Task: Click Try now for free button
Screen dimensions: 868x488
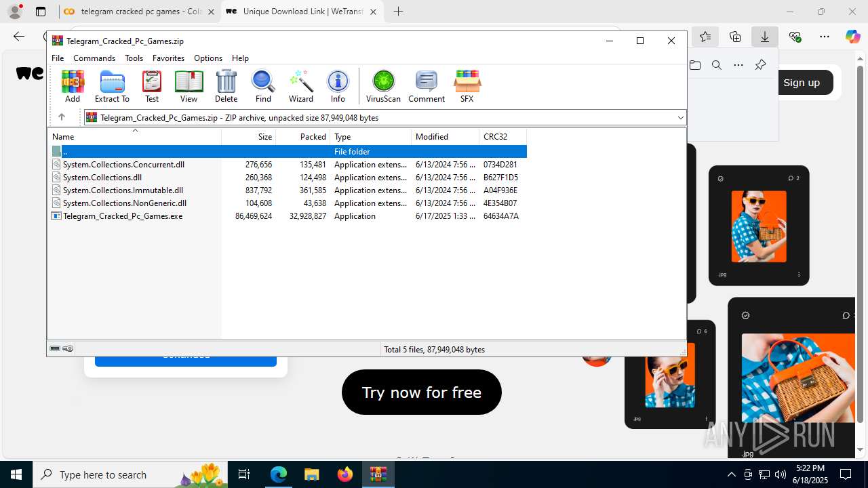Action: click(x=422, y=392)
